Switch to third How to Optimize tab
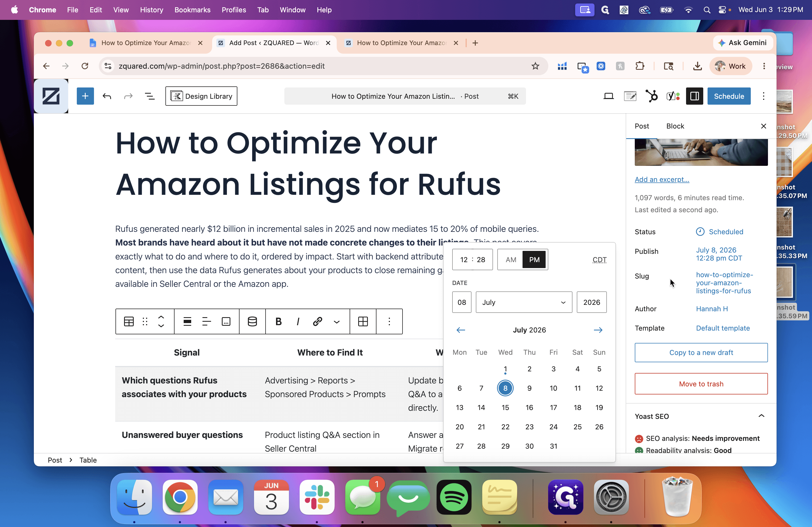The width and height of the screenshot is (812, 527). point(401,43)
